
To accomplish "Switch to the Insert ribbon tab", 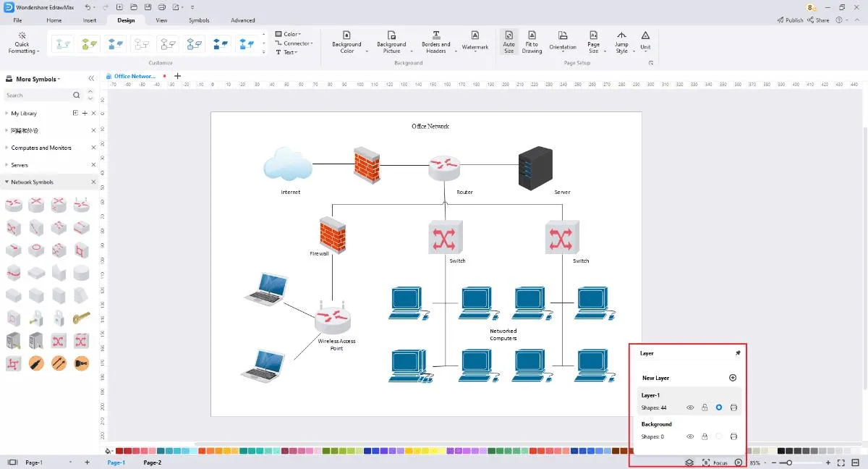I will (90, 20).
